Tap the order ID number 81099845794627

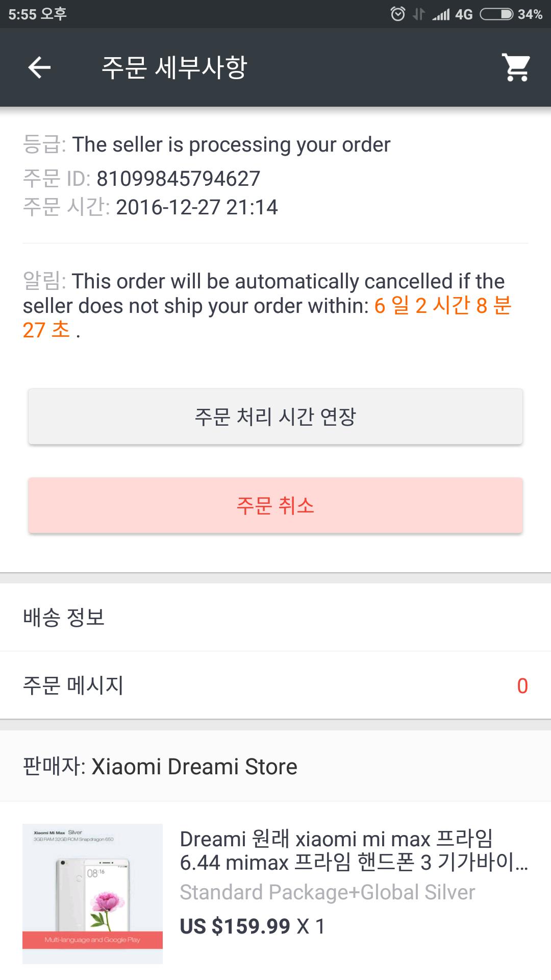click(x=178, y=179)
